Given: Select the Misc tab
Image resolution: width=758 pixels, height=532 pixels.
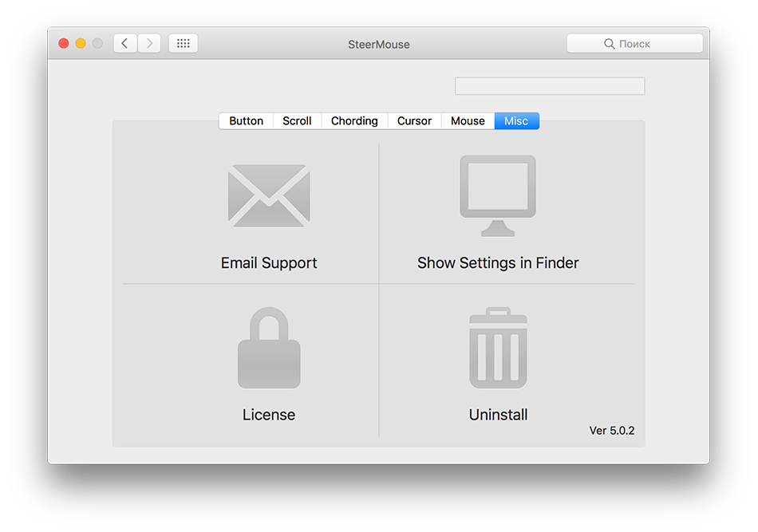Looking at the screenshot, I should 516,120.
